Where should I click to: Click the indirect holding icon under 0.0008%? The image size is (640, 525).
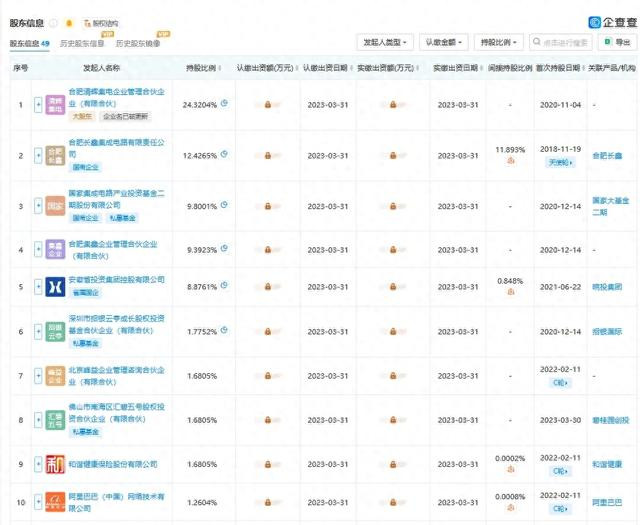pos(510,507)
